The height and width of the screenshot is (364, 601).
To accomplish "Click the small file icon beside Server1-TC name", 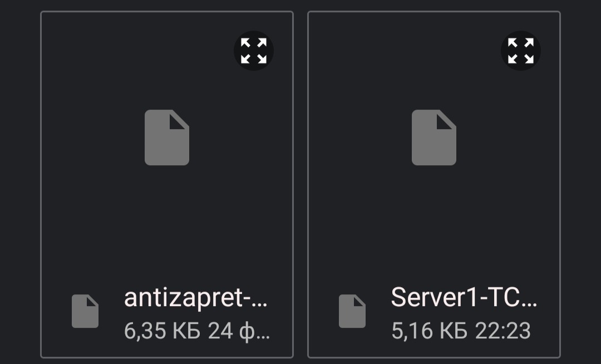I will 352,311.
